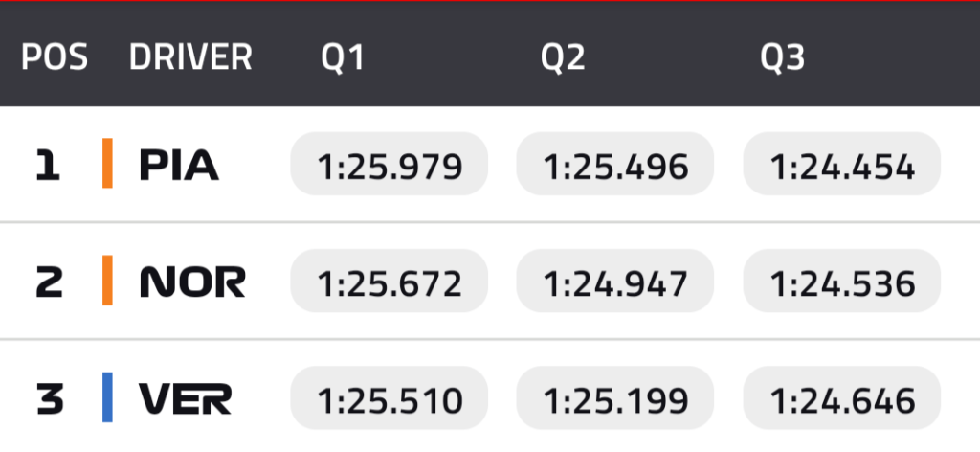Image resolution: width=980 pixels, height=452 pixels.
Task: Select VER's Q1 time 1:25.510
Action: 390,398
